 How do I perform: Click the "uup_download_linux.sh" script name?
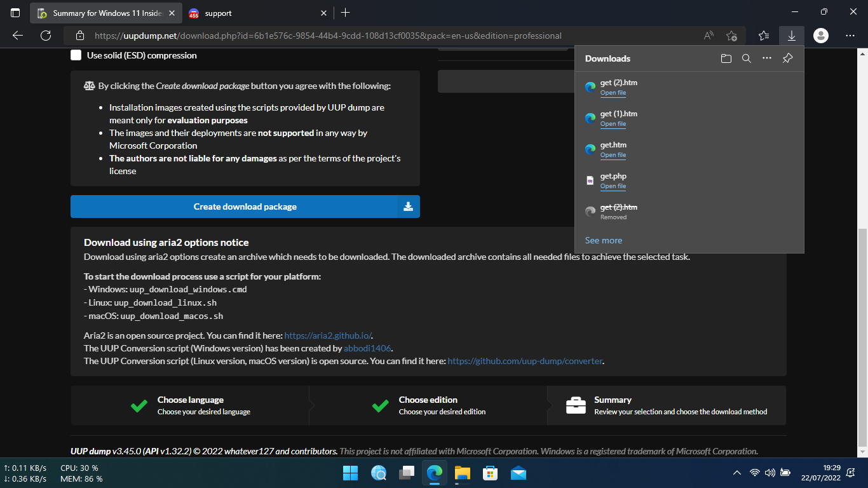tap(165, 302)
